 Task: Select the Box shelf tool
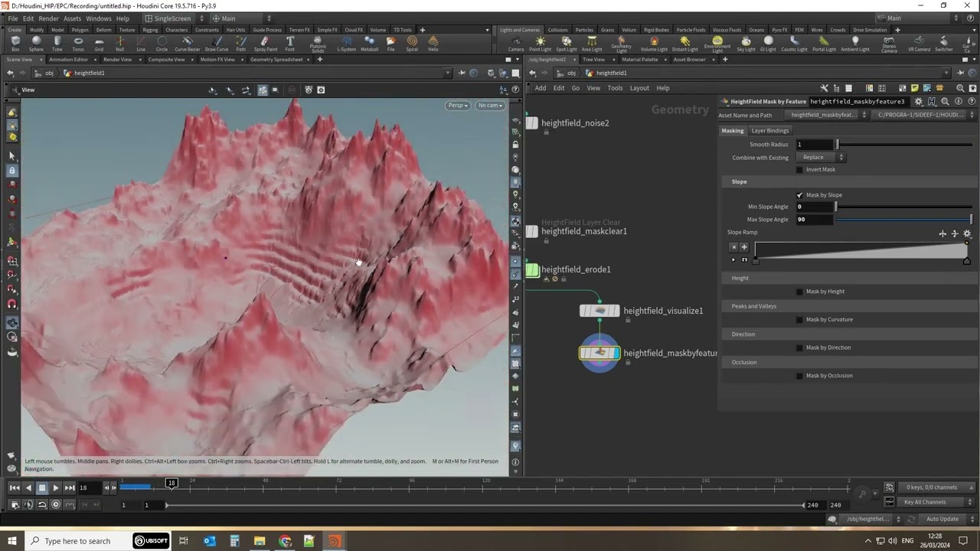(15, 44)
